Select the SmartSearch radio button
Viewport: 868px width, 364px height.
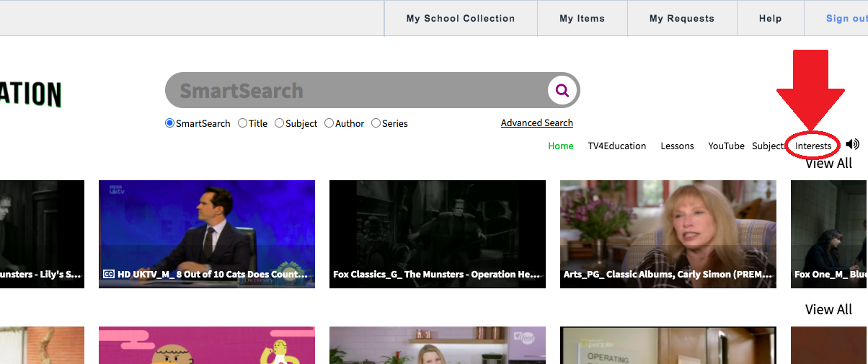170,123
